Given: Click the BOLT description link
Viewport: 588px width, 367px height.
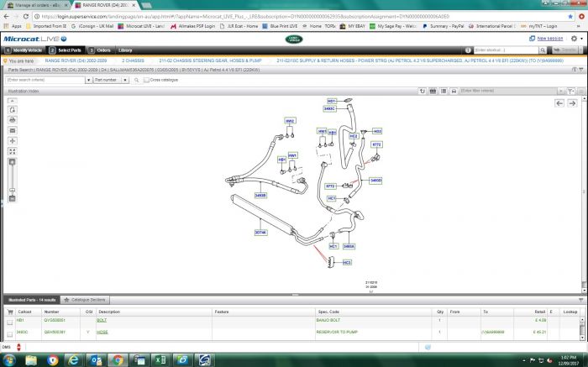Looking at the screenshot, I should 102,321.
